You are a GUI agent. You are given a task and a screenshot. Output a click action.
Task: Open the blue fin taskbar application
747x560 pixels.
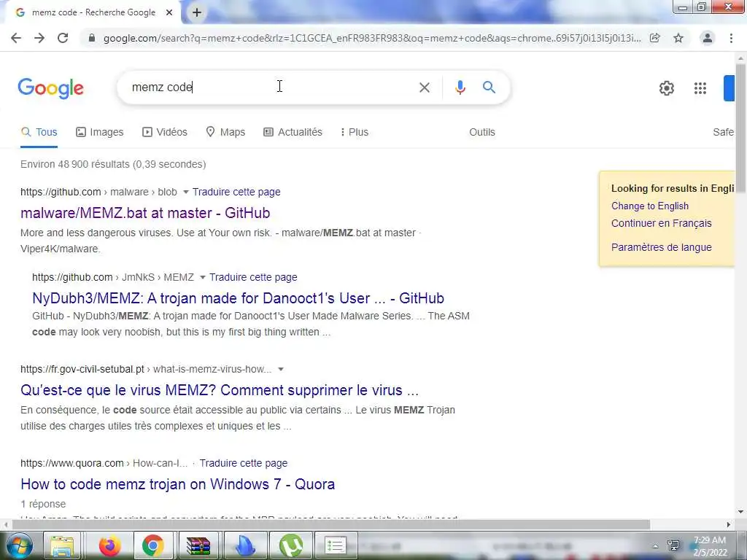tap(245, 545)
